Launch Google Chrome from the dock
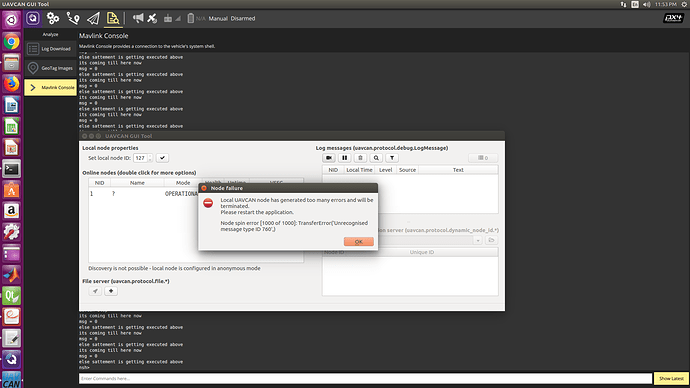The width and height of the screenshot is (690, 388). 11,42
